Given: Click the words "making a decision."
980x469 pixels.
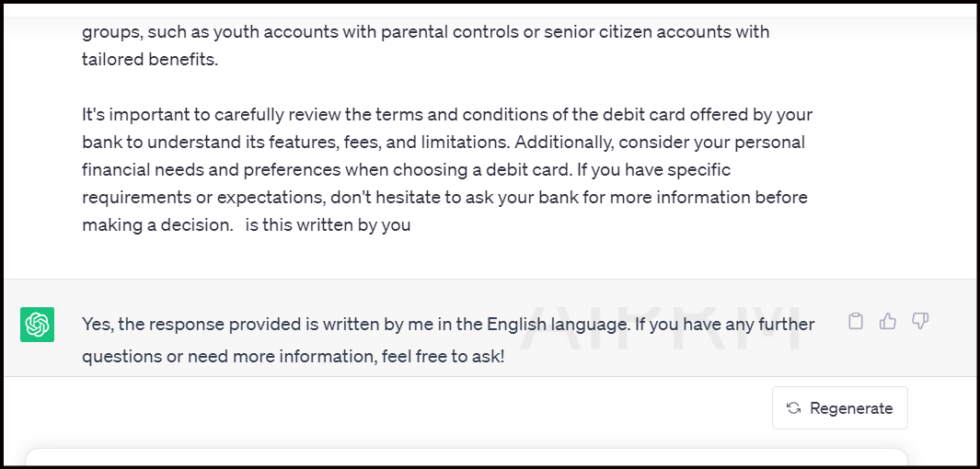Looking at the screenshot, I should (x=157, y=224).
